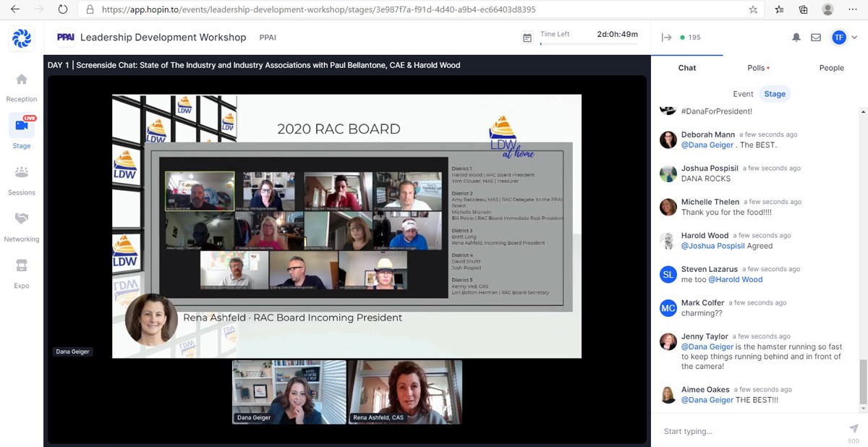The height and width of the screenshot is (447, 868).
Task: Click the Time Left progress bar
Action: (589, 44)
